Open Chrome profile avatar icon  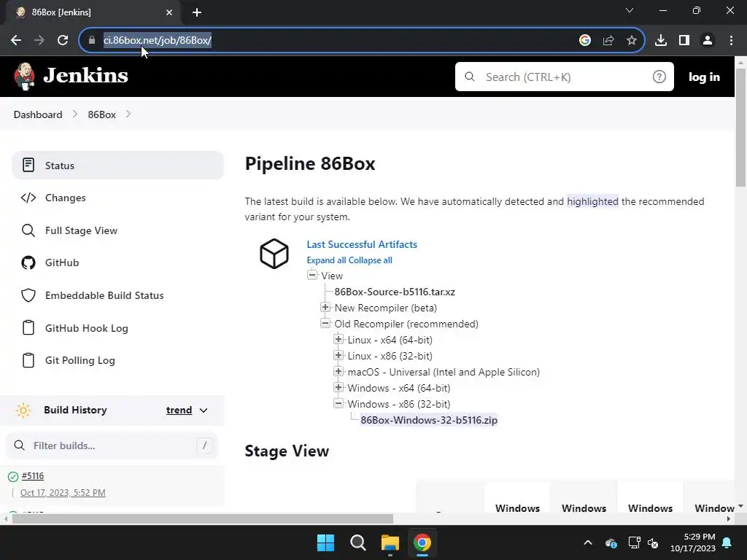[708, 41]
